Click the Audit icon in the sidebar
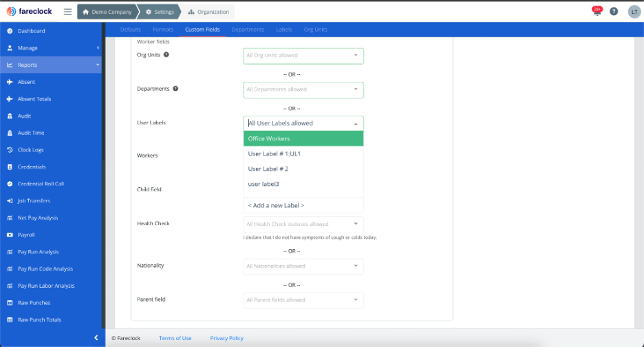Viewport: 644px width, 347px height. 10,116
